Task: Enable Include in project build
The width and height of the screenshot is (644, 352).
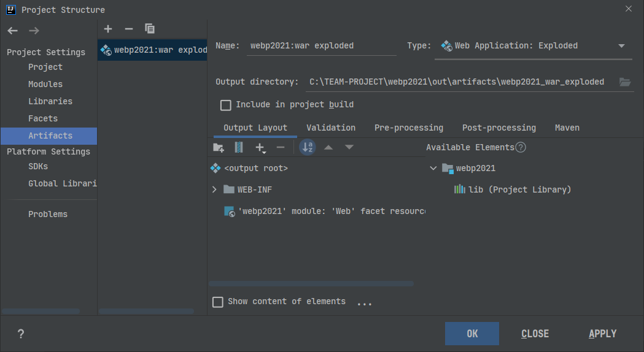Action: [x=226, y=105]
